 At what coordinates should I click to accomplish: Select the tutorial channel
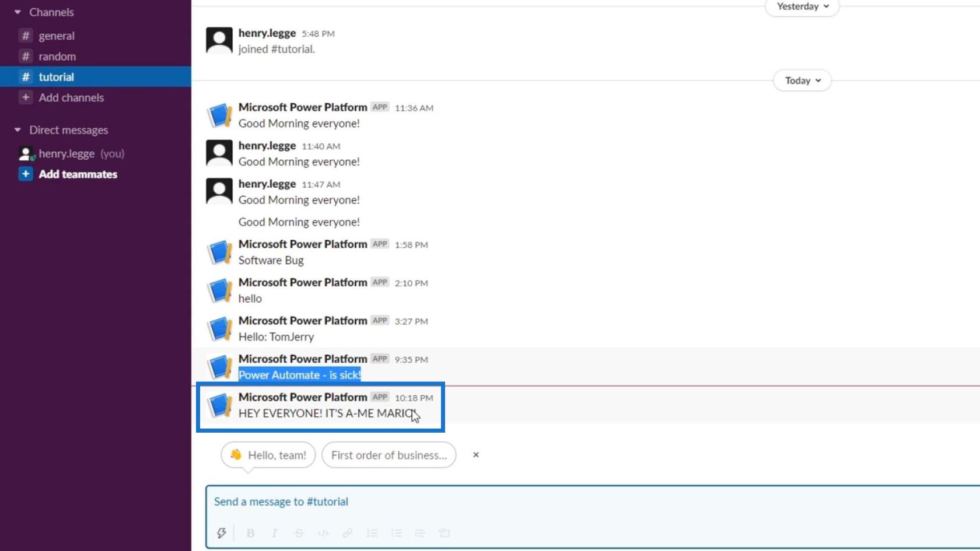click(x=96, y=77)
